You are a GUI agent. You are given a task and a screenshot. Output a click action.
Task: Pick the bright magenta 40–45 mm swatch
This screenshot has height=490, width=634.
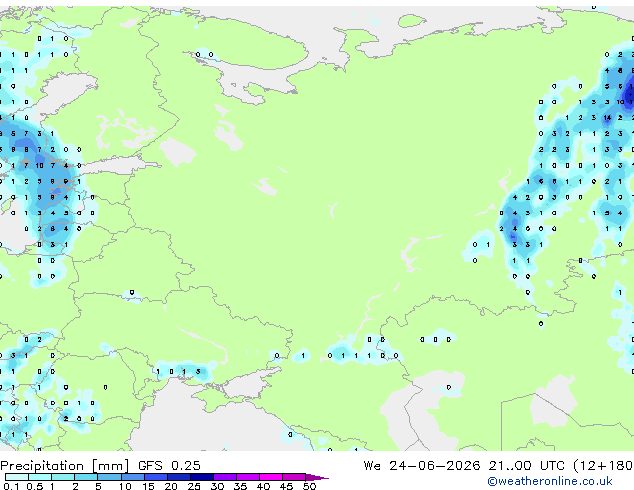pyautogui.click(x=271, y=477)
